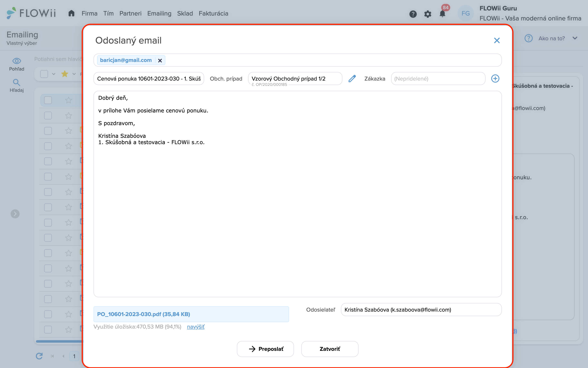Check the sixth email row checkbox

[48, 177]
